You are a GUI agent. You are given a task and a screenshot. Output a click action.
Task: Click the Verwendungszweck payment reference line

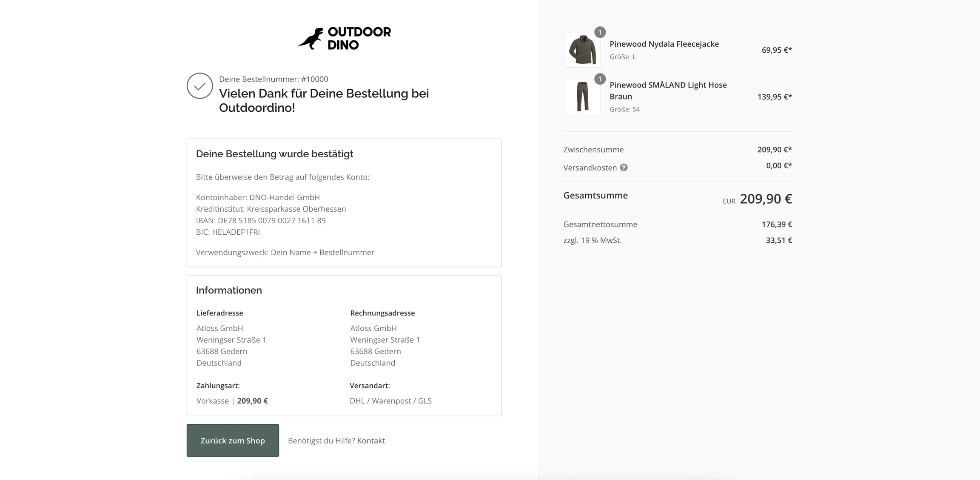click(285, 253)
